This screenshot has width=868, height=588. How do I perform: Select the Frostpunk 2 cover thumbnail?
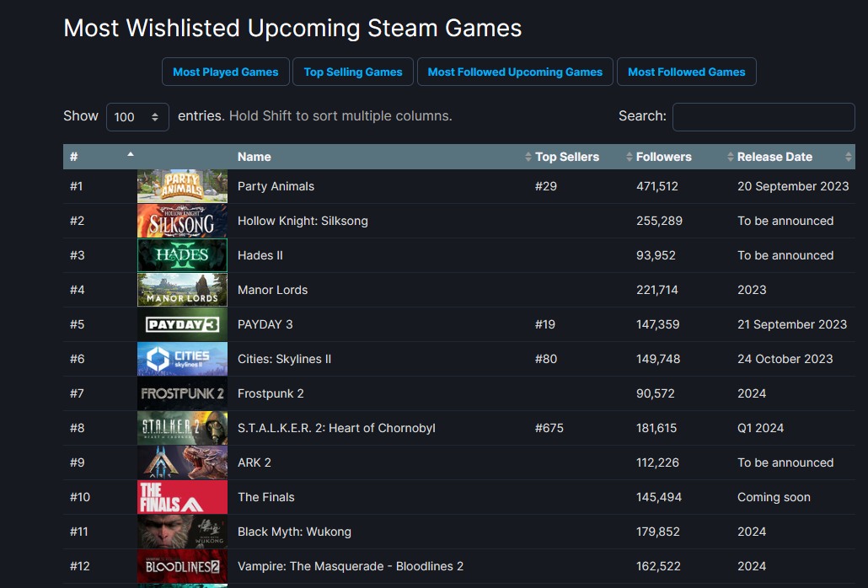(182, 393)
